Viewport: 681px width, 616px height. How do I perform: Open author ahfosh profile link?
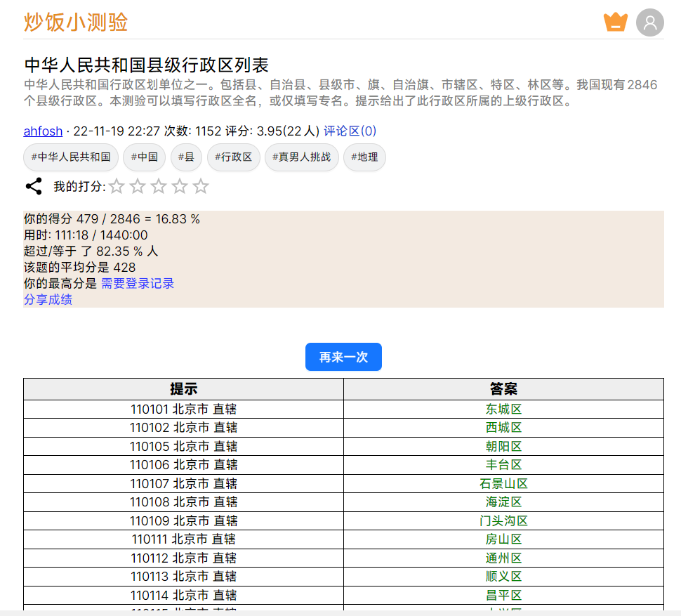pos(43,131)
